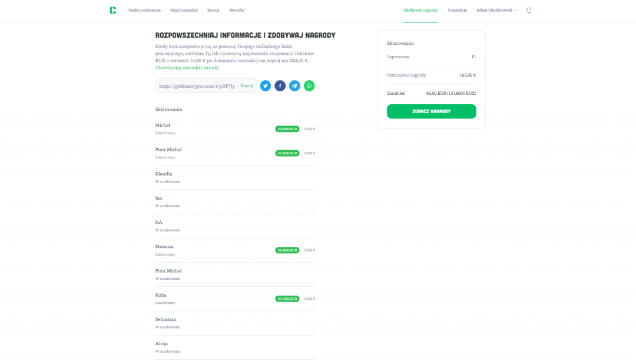
Task: Select the Mateusz referral row
Action: coord(235,250)
